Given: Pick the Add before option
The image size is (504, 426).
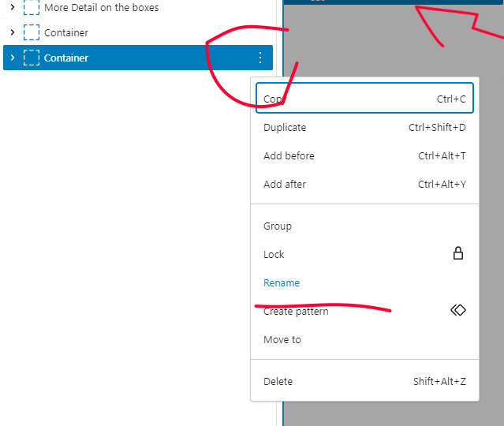Looking at the screenshot, I should [x=289, y=156].
